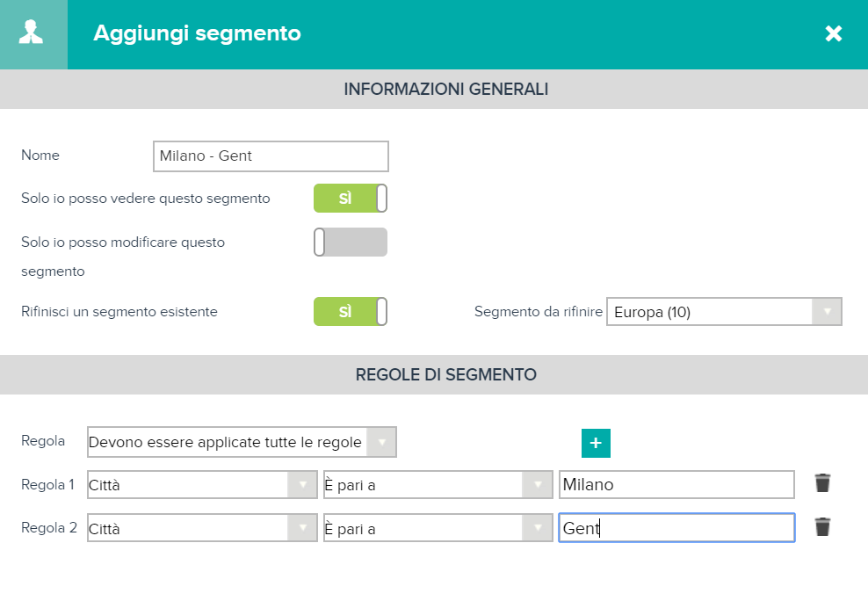868x601 pixels.
Task: Click the Regola 2 value field 'Gent'
Action: tap(677, 528)
